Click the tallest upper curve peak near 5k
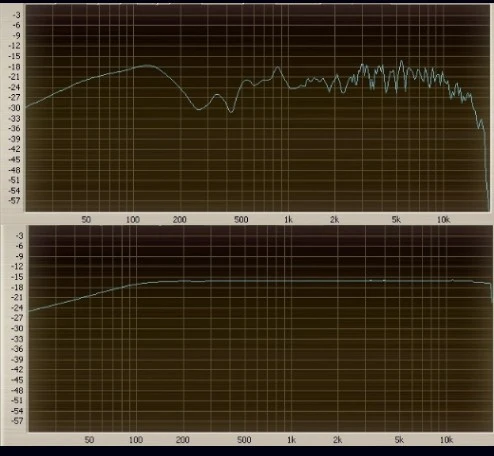This screenshot has height=456, width=494. click(x=401, y=61)
